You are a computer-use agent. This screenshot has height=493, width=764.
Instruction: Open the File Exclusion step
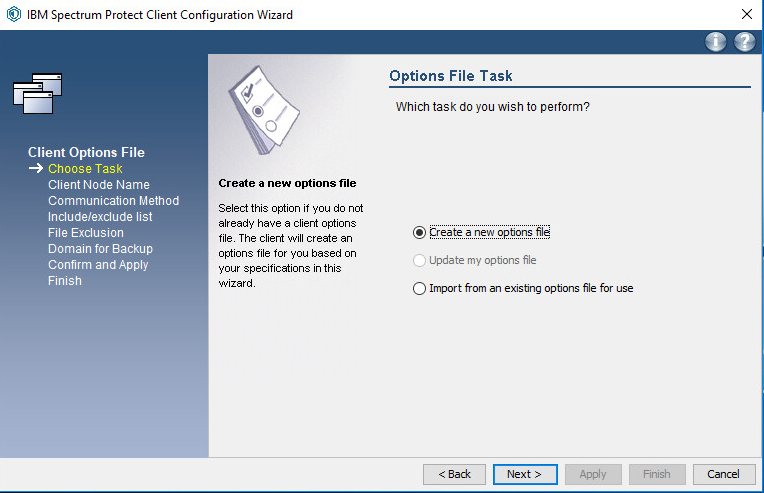click(86, 233)
